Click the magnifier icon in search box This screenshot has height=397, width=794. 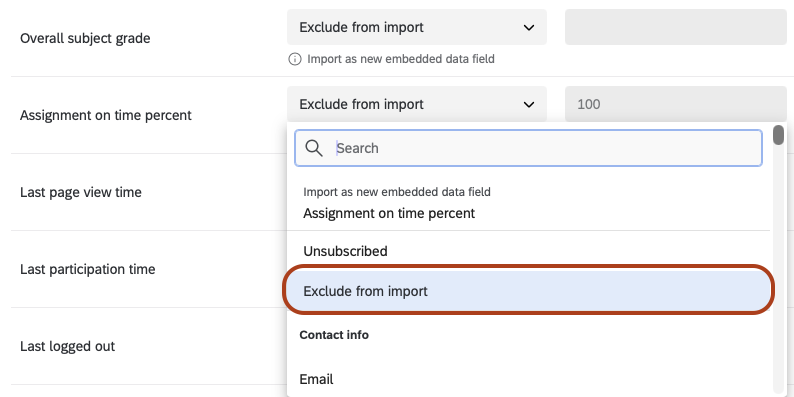[314, 148]
